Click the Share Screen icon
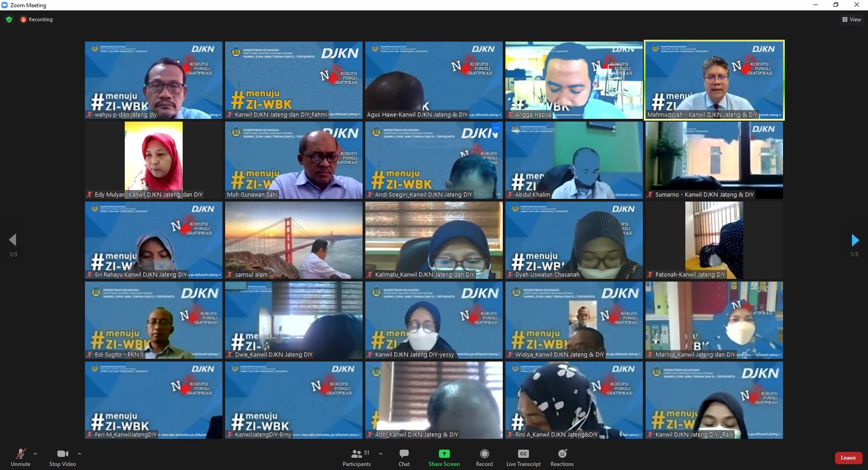 click(x=444, y=454)
